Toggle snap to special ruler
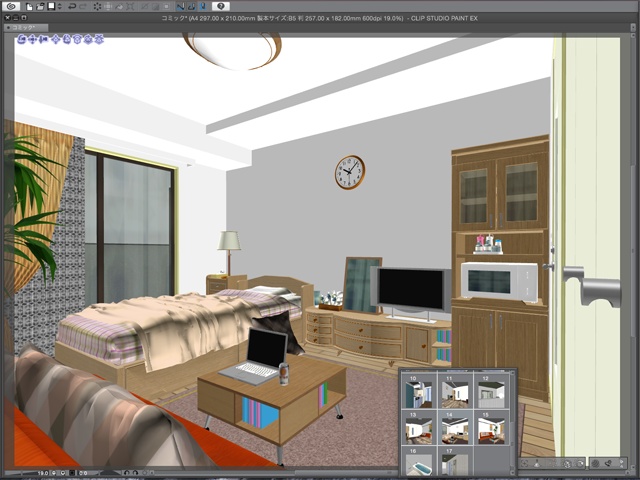The image size is (640, 480). coord(191,6)
